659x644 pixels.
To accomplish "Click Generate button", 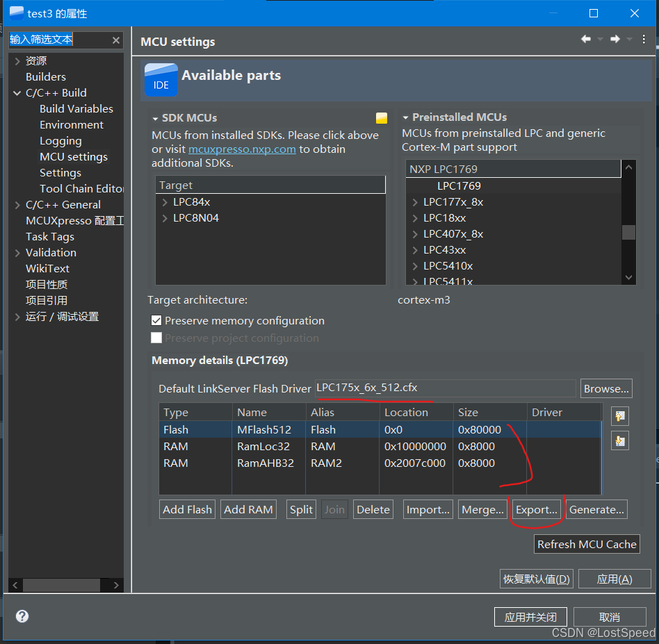I will pyautogui.click(x=596, y=509).
